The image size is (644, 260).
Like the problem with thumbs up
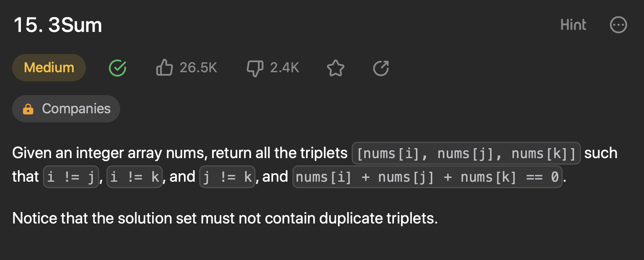point(165,68)
